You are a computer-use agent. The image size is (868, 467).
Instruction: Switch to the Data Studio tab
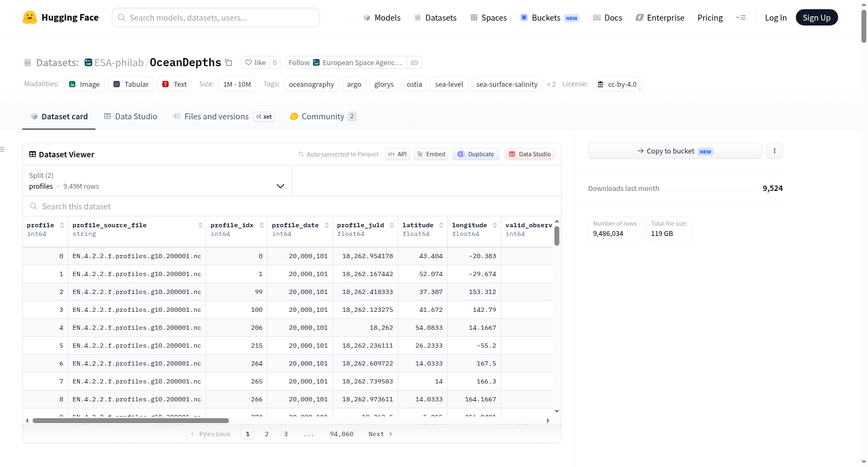click(131, 117)
